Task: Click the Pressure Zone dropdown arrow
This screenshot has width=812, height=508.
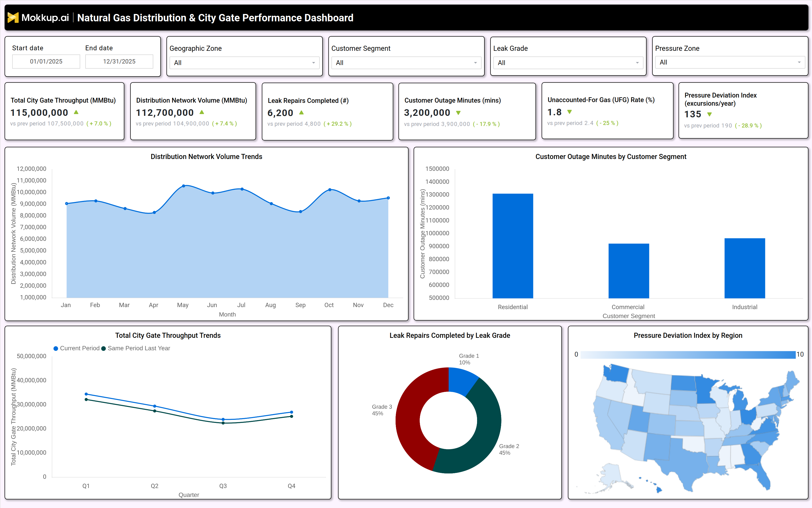Action: [x=799, y=62]
